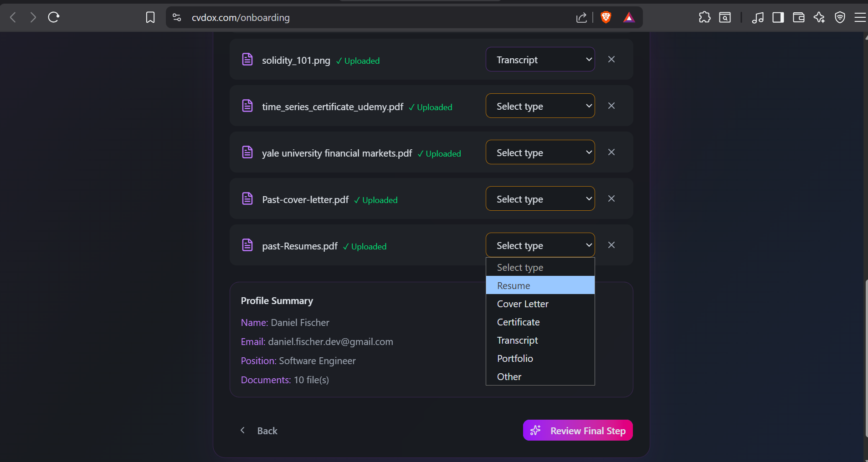Click the file name time_series_certificate_udemy.pdf
This screenshot has height=462, width=868.
pyautogui.click(x=333, y=107)
